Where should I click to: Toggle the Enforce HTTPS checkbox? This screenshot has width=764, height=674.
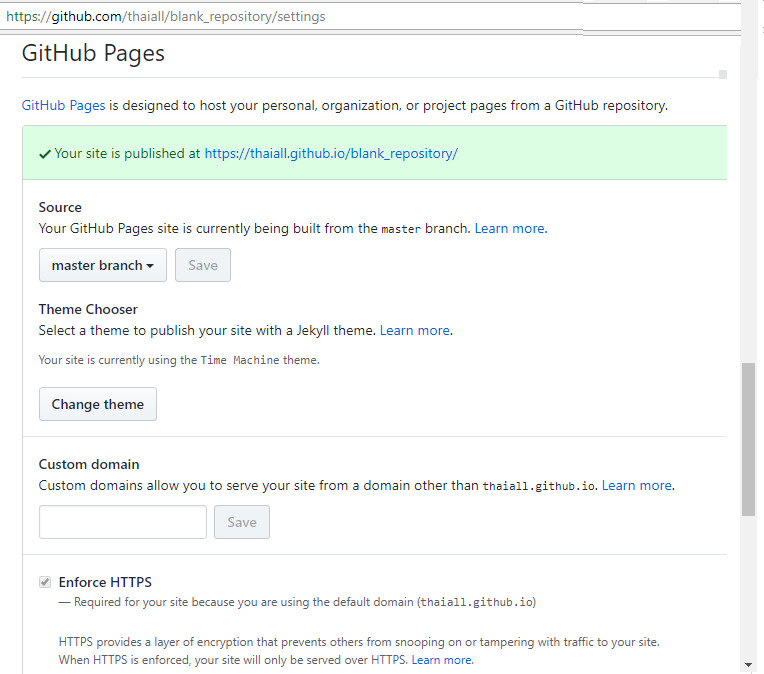[45, 582]
